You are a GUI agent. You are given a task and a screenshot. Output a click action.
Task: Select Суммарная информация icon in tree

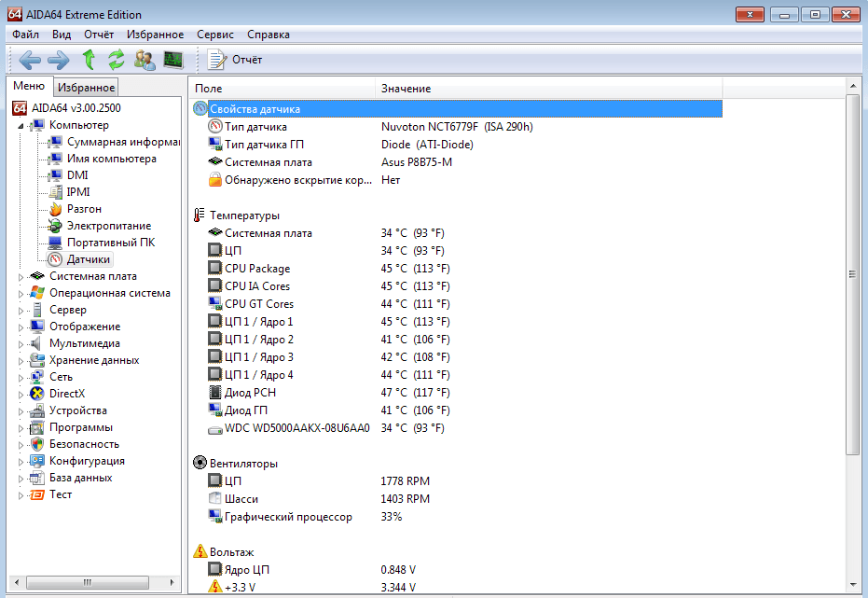[x=55, y=143]
